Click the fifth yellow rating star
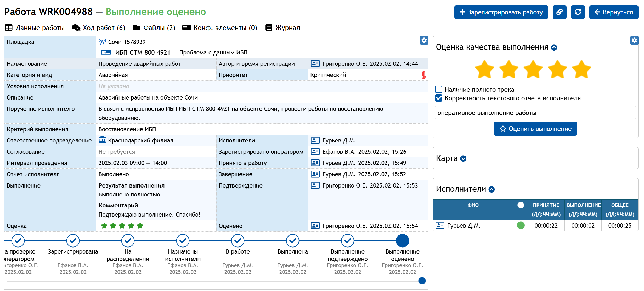This screenshot has height=291, width=644. pos(581,70)
